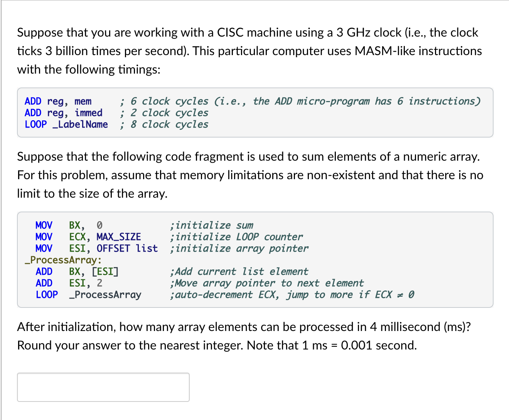
Task: Click the word 'CISC' in the question
Action: (x=230, y=32)
